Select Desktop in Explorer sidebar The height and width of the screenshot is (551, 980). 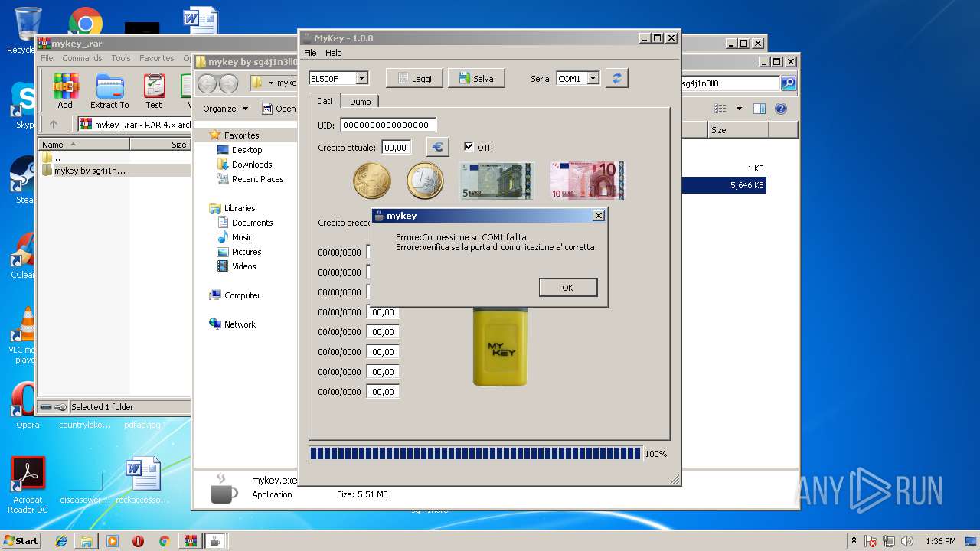(x=247, y=150)
